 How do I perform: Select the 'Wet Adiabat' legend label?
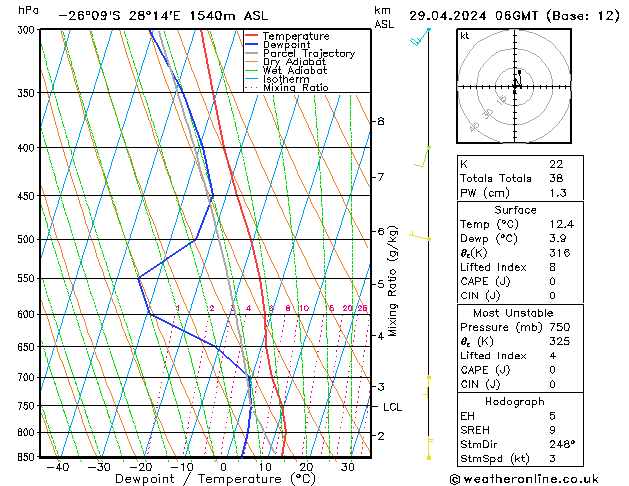[x=295, y=71]
